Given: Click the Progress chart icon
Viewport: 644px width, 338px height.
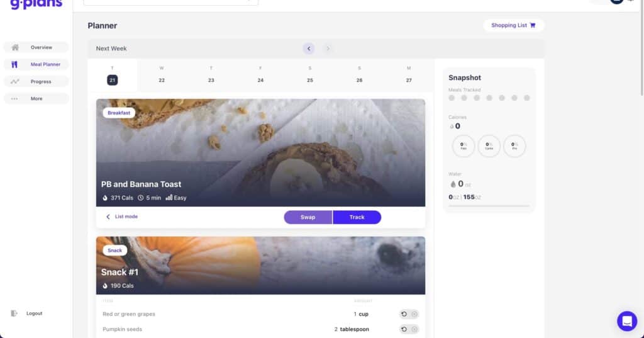Looking at the screenshot, I should pos(15,81).
